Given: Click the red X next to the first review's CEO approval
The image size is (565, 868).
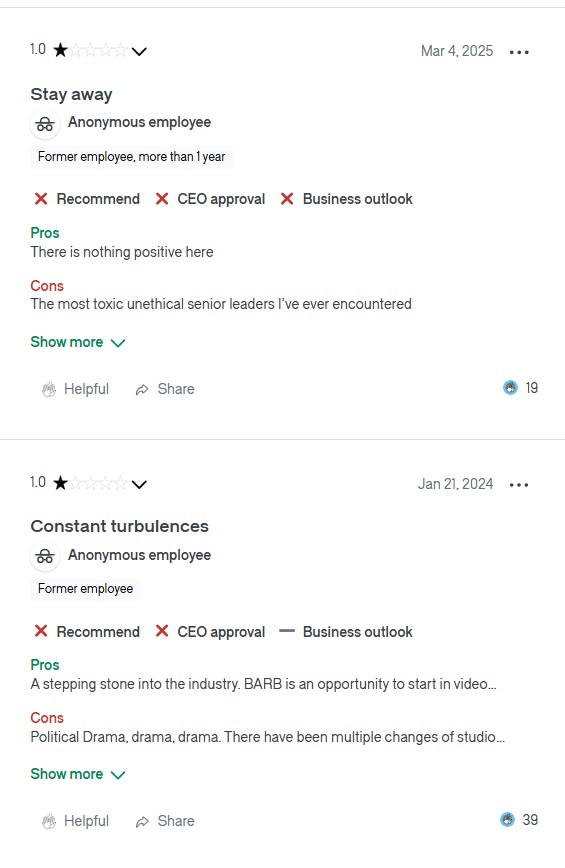Looking at the screenshot, I should click(x=162, y=199).
